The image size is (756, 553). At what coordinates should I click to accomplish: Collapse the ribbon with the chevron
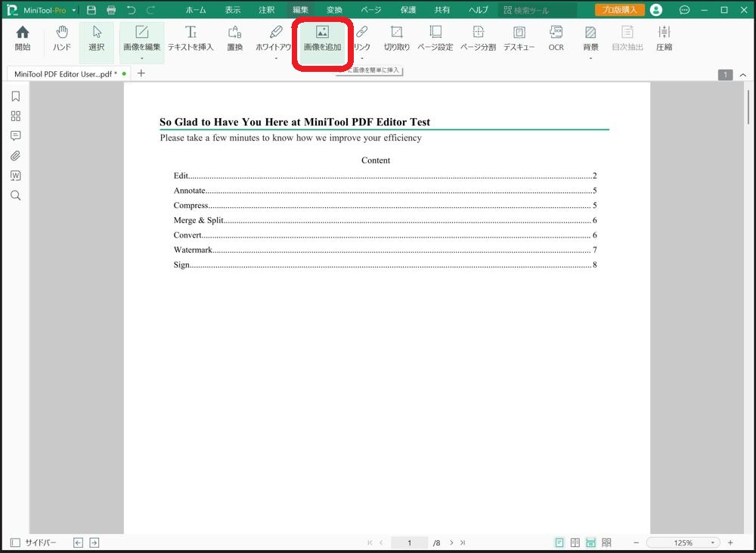click(743, 75)
